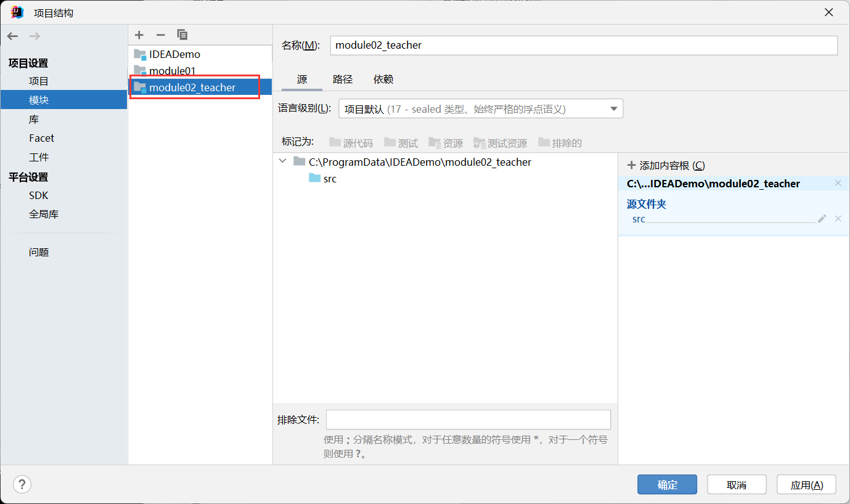This screenshot has width=850, height=504.
Task: Open 问题 section
Action: point(39,252)
